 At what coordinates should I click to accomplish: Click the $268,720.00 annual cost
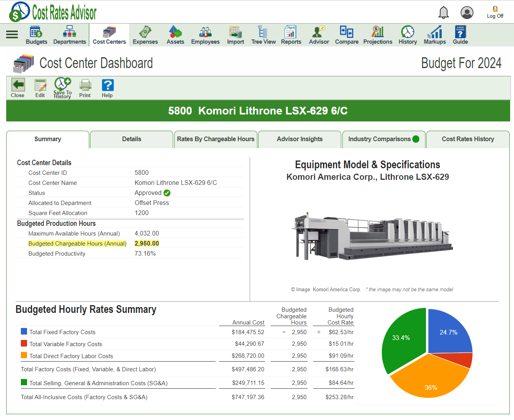coord(248,356)
